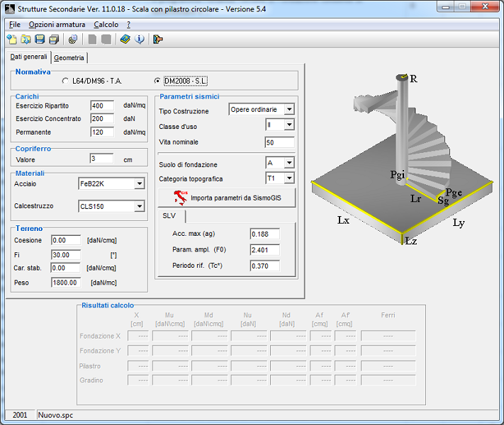
Task: Open the ? help menu
Action: pyautogui.click(x=128, y=24)
